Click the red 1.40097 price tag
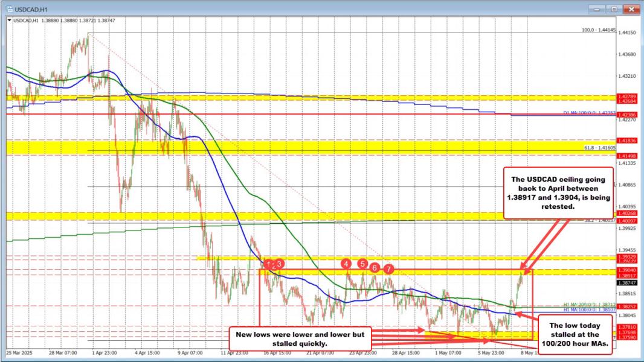 pyautogui.click(x=627, y=221)
